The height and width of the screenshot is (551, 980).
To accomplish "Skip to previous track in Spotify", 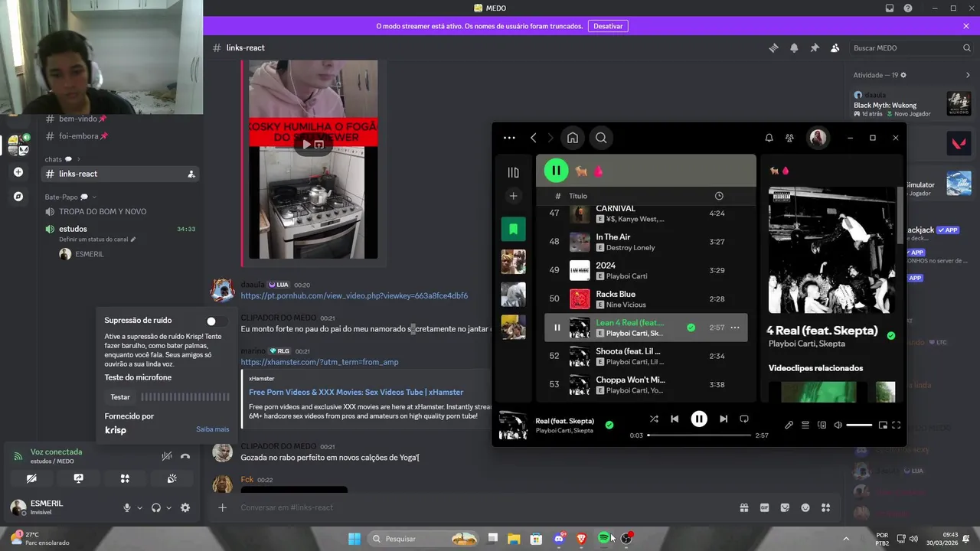I will click(x=675, y=419).
